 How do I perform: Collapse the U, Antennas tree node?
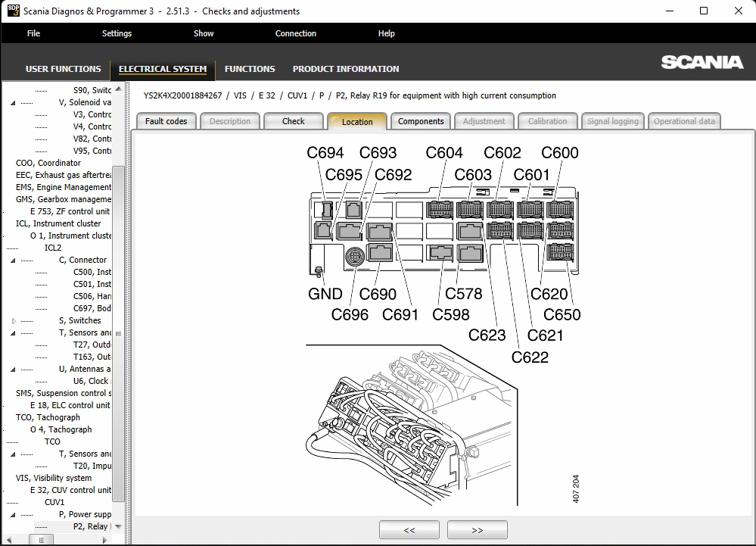(13, 370)
